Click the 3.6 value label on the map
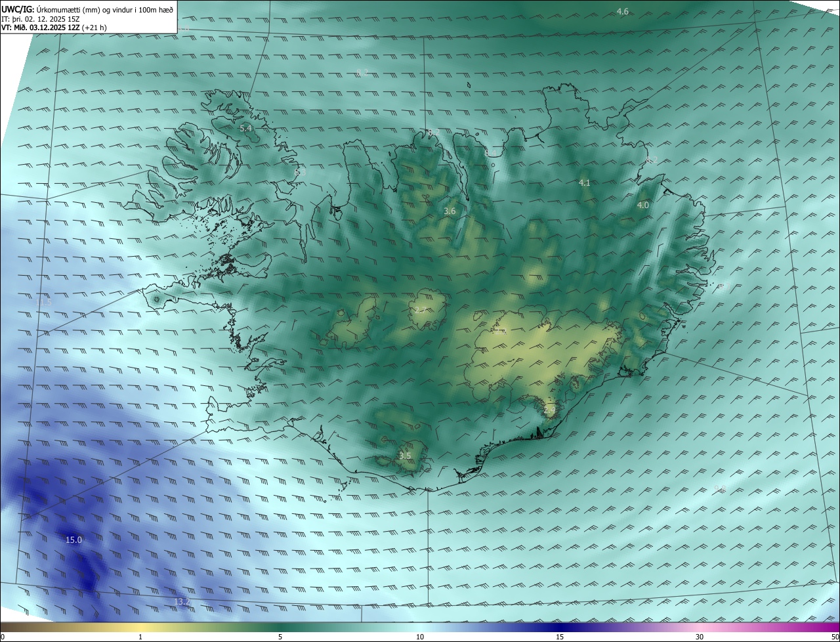Screen dimensions: 840x642 coord(450,211)
